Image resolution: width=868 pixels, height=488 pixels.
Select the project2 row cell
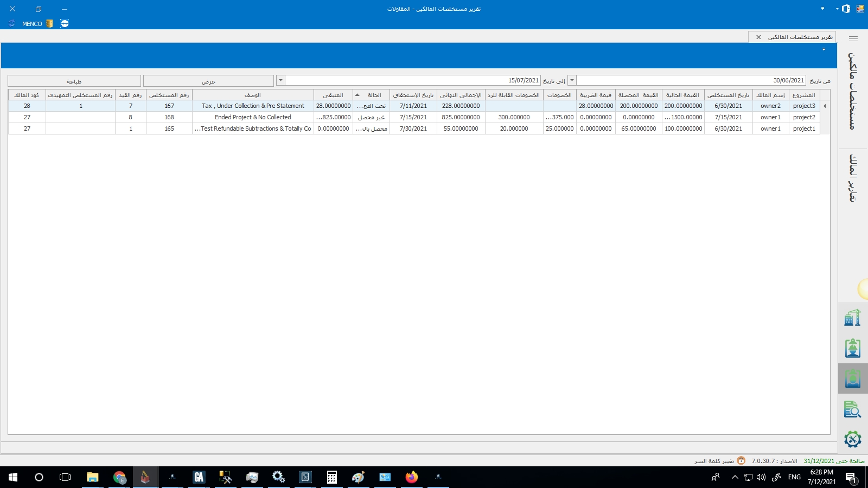coord(803,117)
